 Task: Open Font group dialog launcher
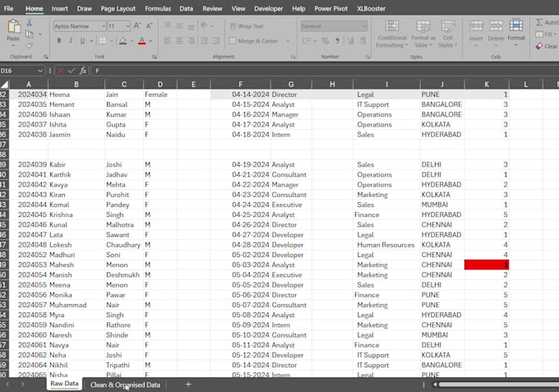[155, 57]
